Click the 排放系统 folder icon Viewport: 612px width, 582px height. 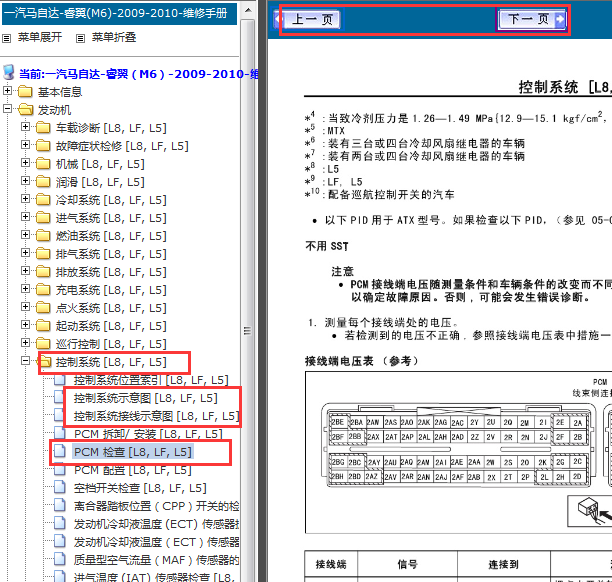point(43,272)
